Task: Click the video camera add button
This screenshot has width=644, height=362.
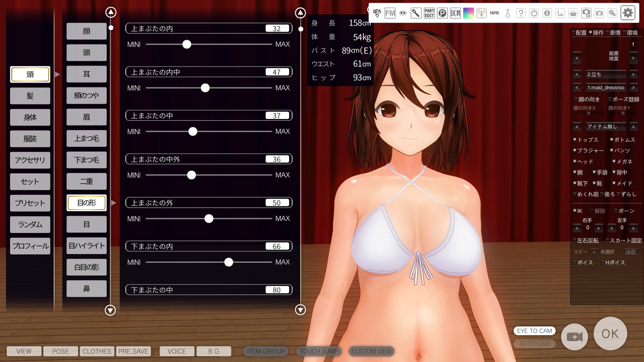Action: point(574,336)
